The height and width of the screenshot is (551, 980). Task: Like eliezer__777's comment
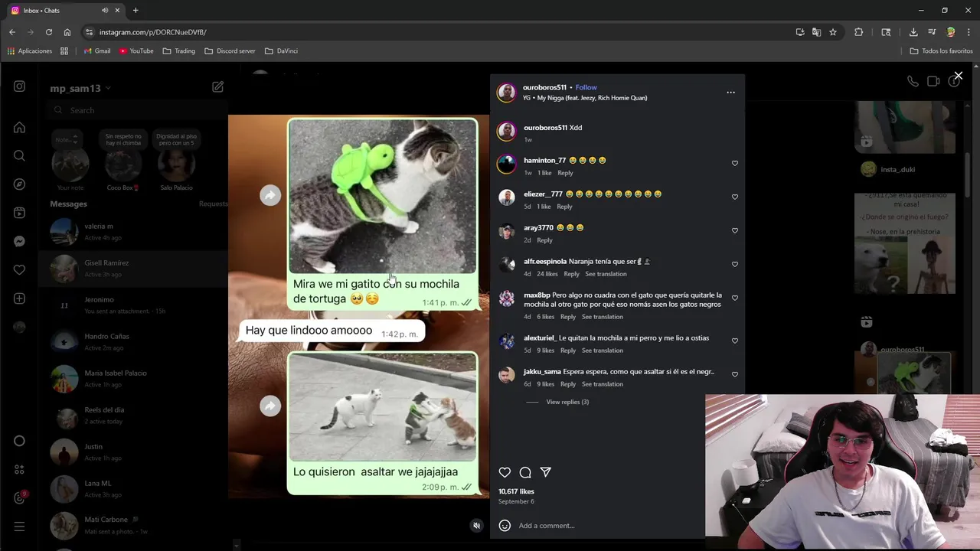734,197
